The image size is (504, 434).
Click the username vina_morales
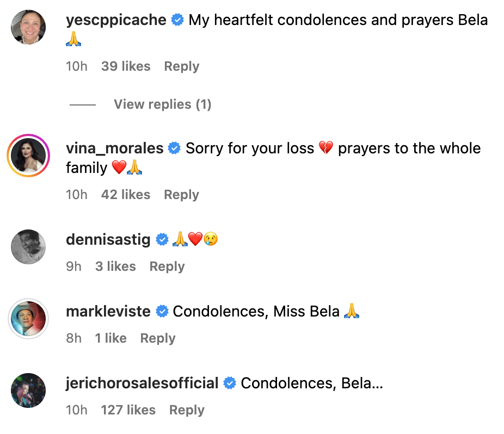pyautogui.click(x=114, y=147)
